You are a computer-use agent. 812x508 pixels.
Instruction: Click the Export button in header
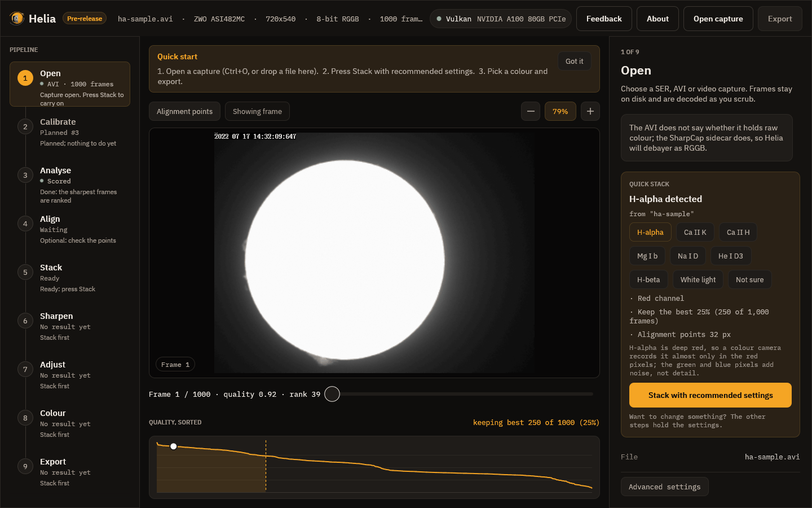(x=780, y=19)
